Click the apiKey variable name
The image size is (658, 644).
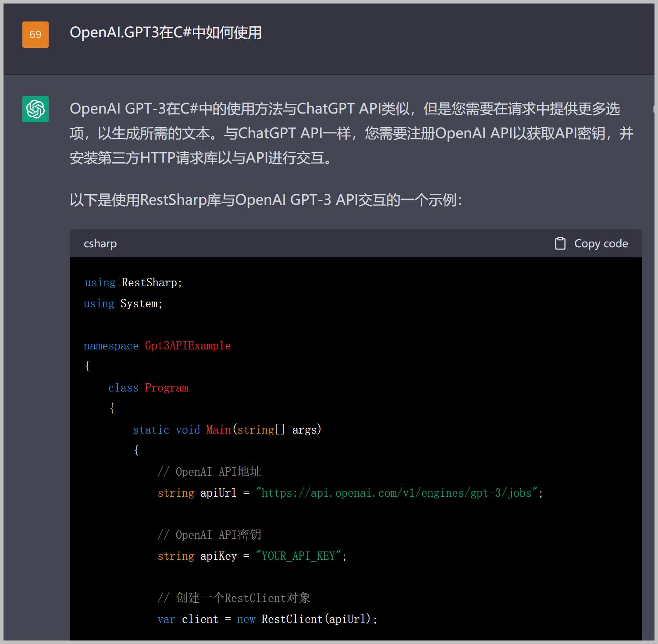[218, 555]
